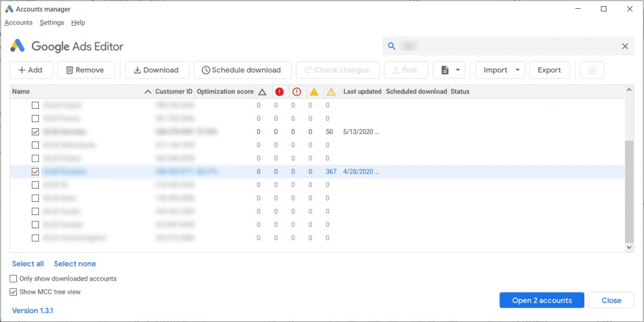Click the Select none link

tap(75, 264)
